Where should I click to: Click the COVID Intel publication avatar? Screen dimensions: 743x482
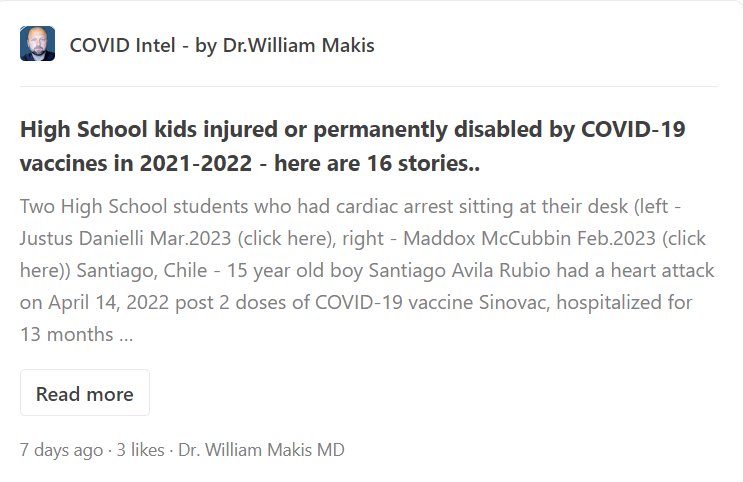(37, 44)
